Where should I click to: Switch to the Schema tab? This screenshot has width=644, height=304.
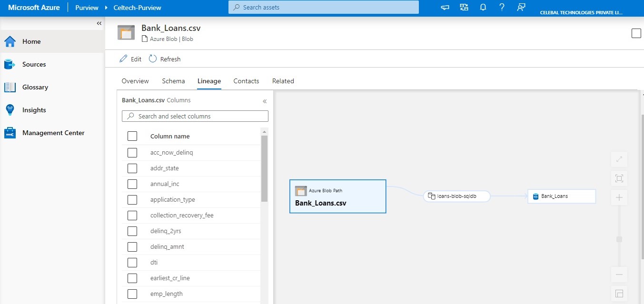point(173,81)
